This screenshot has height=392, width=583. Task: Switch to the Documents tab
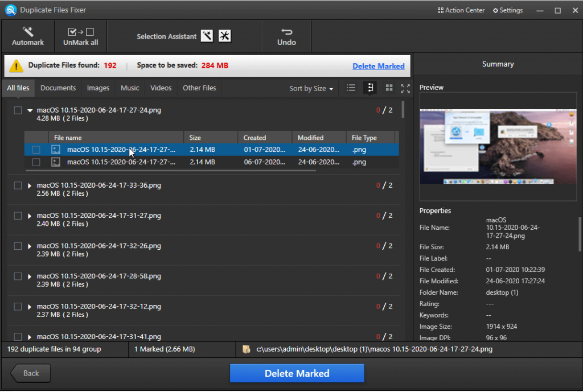click(58, 88)
